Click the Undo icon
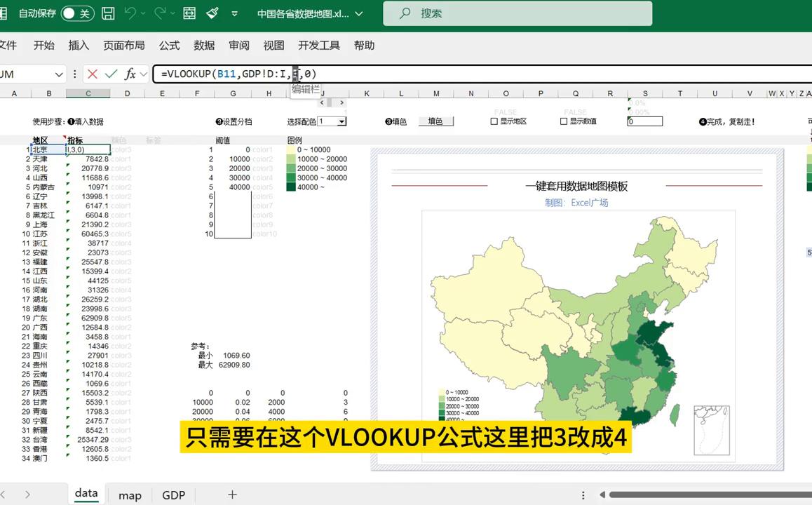This screenshot has width=812, height=505. tap(130, 13)
